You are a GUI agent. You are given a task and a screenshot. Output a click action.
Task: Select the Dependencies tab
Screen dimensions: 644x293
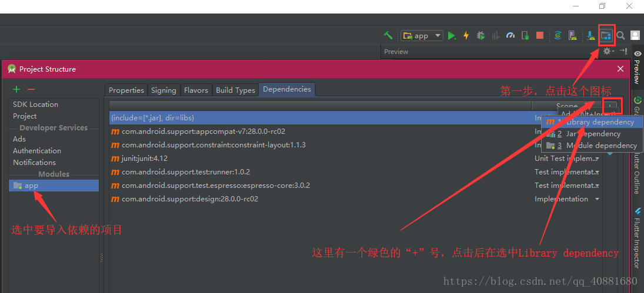pos(286,89)
